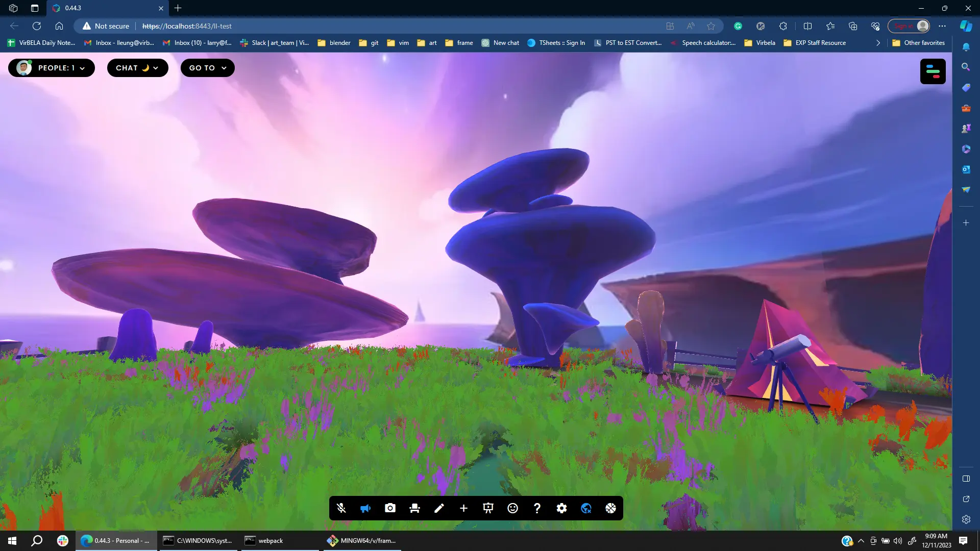Open the emoji reactions smiley
Screen dimensions: 980x551
pos(512,508)
